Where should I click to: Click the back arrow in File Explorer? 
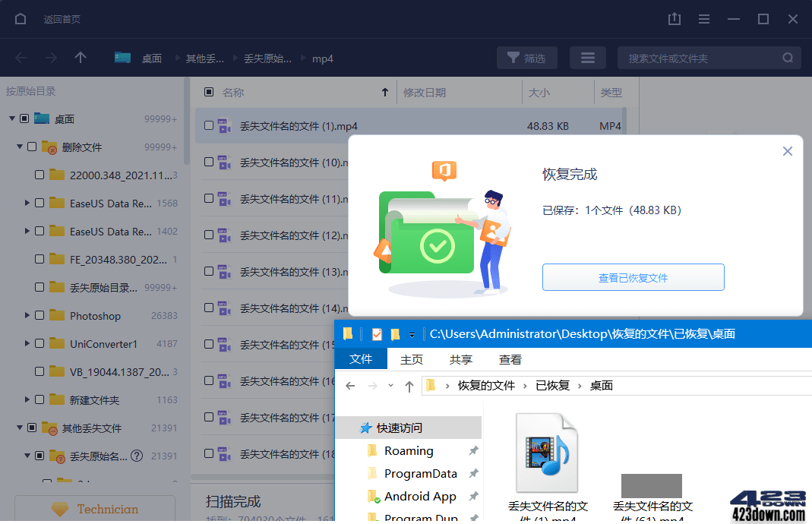349,385
